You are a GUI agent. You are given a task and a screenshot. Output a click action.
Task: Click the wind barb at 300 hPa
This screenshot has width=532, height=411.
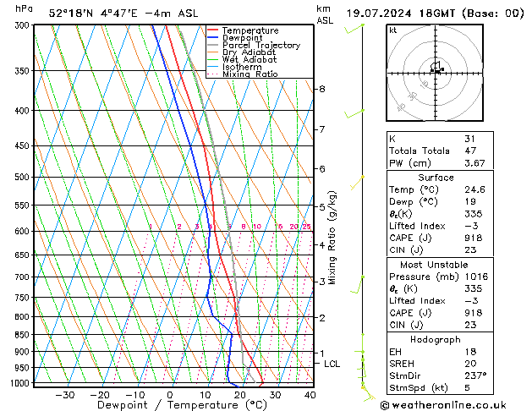[x=354, y=29]
